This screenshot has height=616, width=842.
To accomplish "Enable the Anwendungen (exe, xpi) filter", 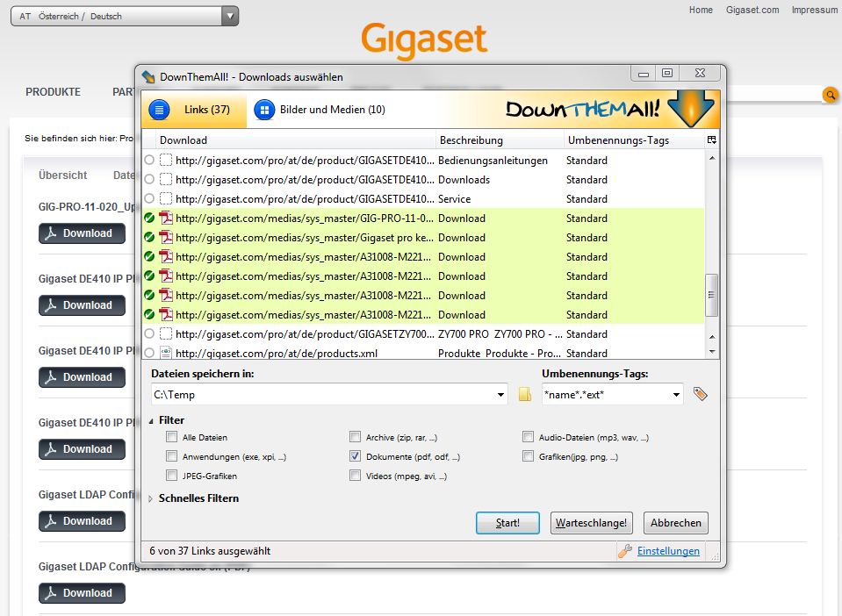I will (171, 456).
